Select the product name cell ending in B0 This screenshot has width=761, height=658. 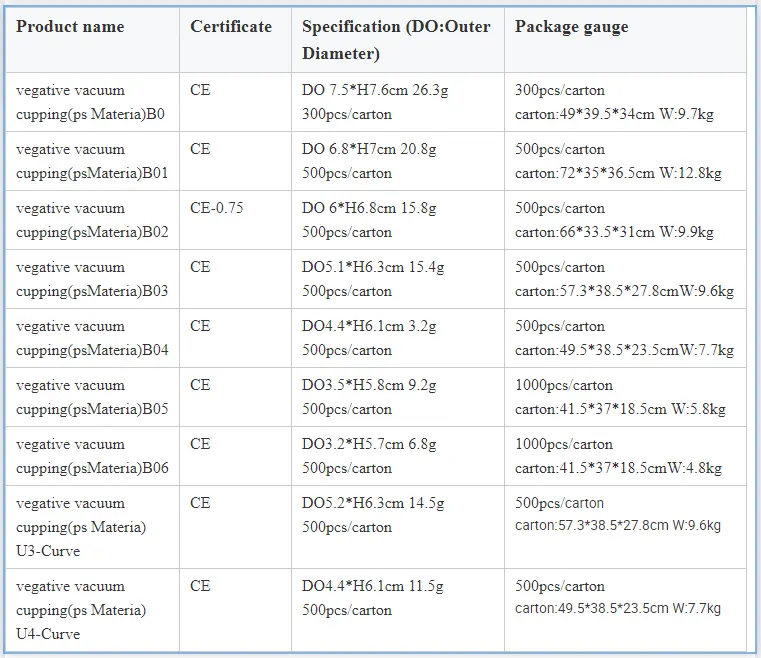pyautogui.click(x=91, y=102)
